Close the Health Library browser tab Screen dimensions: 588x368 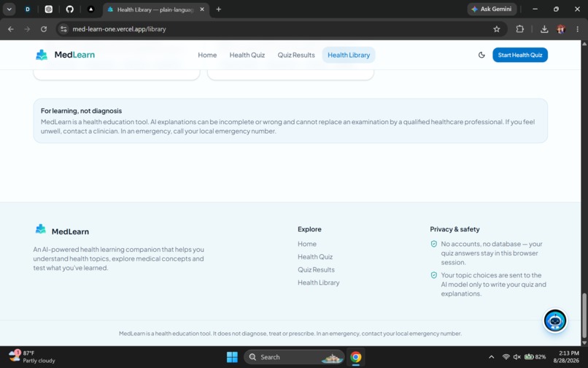coord(202,9)
